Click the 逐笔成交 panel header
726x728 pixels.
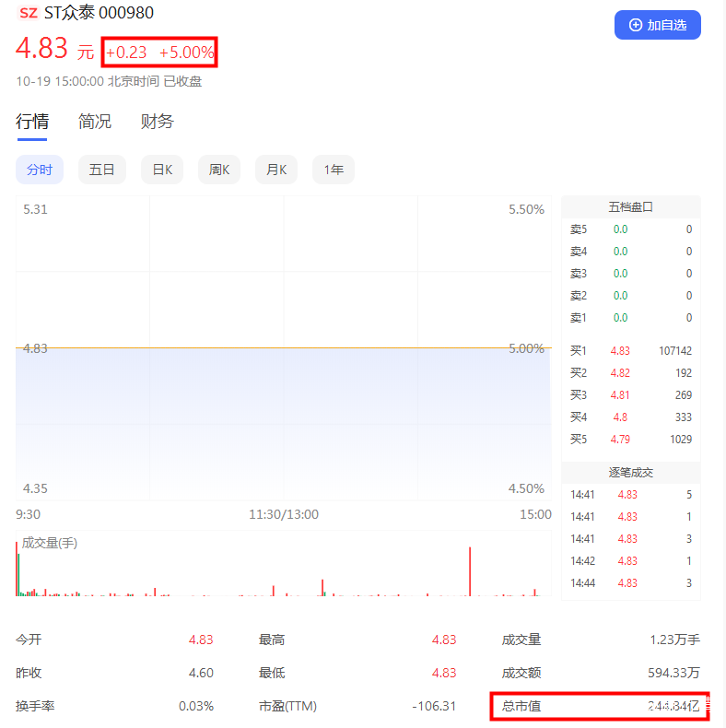tap(631, 473)
